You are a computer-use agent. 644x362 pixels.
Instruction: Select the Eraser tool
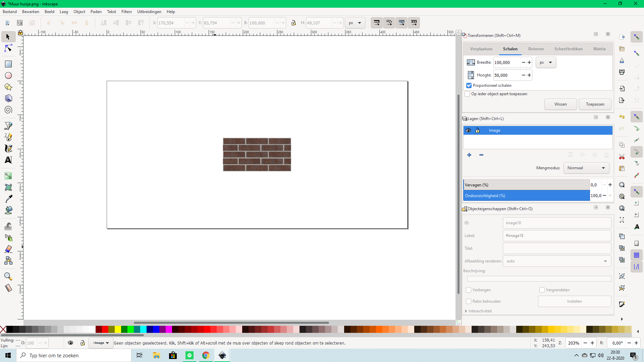[x=8, y=249]
